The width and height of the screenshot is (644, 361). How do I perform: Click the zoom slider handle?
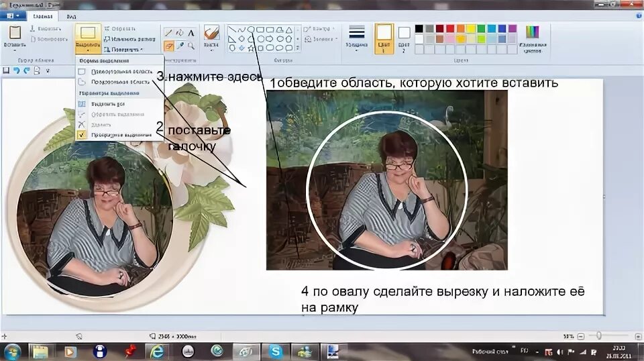tap(599, 336)
